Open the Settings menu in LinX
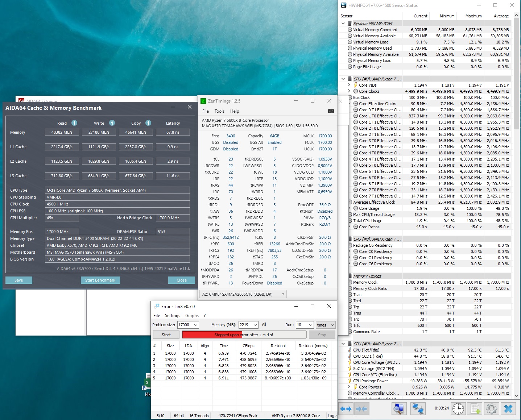Viewport: 521px width, 420px height. click(173, 316)
